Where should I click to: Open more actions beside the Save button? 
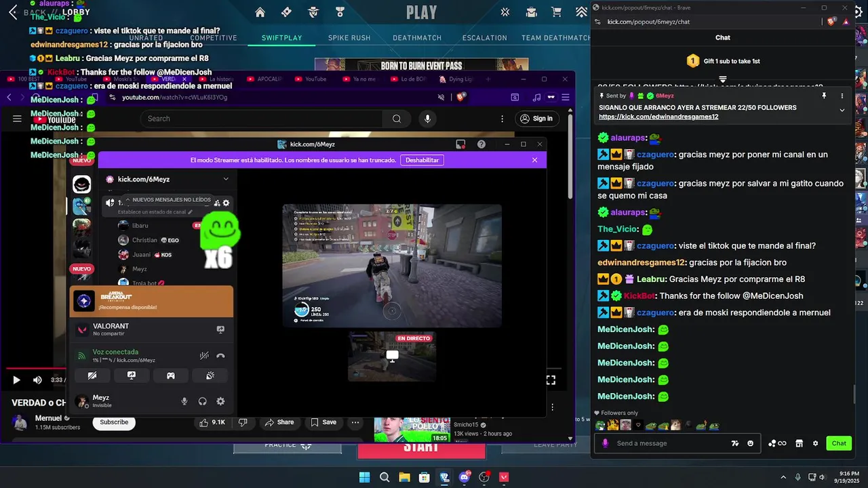(355, 422)
